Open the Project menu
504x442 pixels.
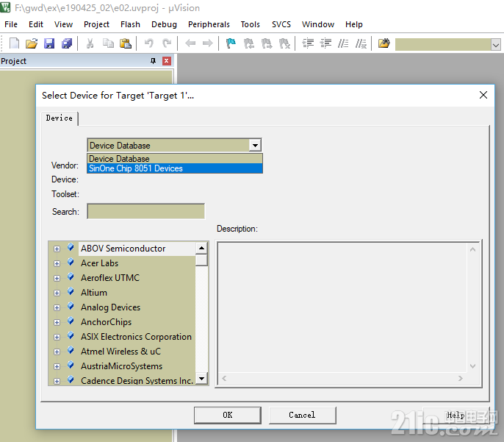click(96, 24)
